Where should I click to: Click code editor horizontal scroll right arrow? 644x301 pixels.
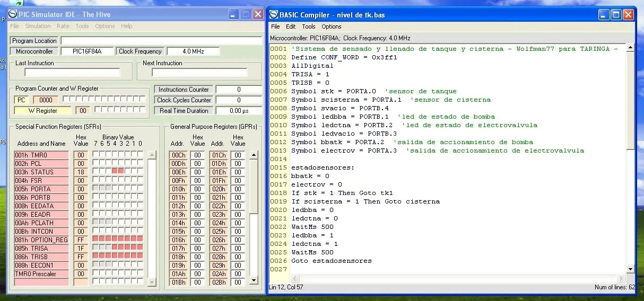[x=622, y=278]
